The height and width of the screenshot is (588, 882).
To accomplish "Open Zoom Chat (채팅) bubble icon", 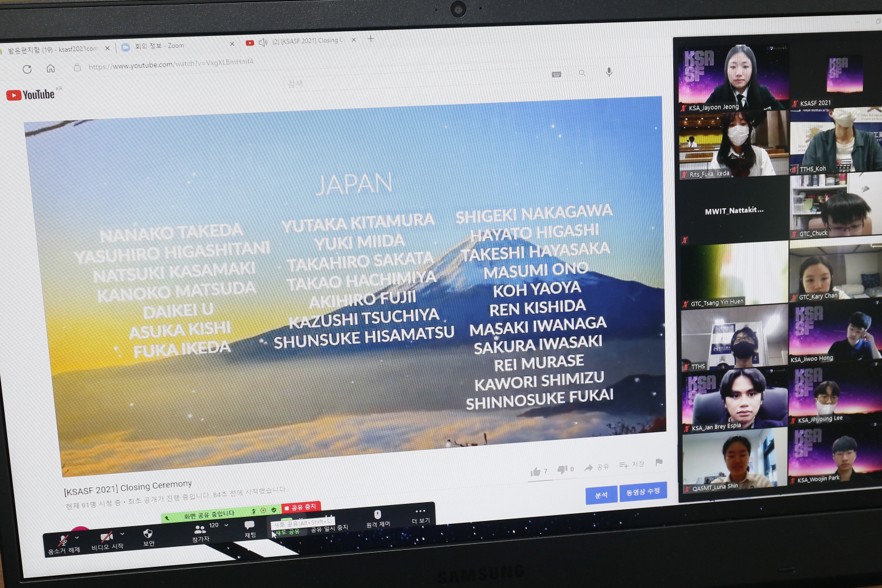I will click(250, 529).
